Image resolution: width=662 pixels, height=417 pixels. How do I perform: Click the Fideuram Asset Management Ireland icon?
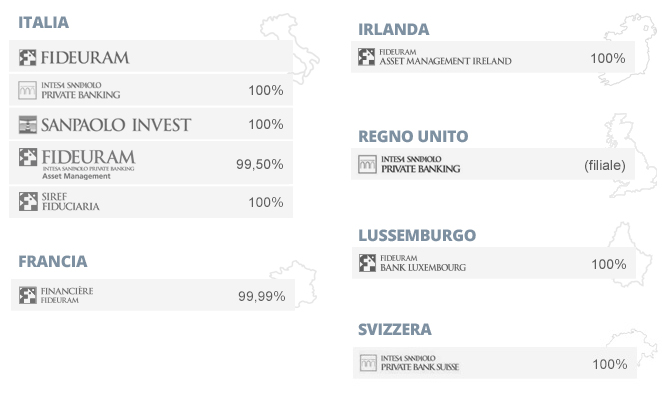366,57
